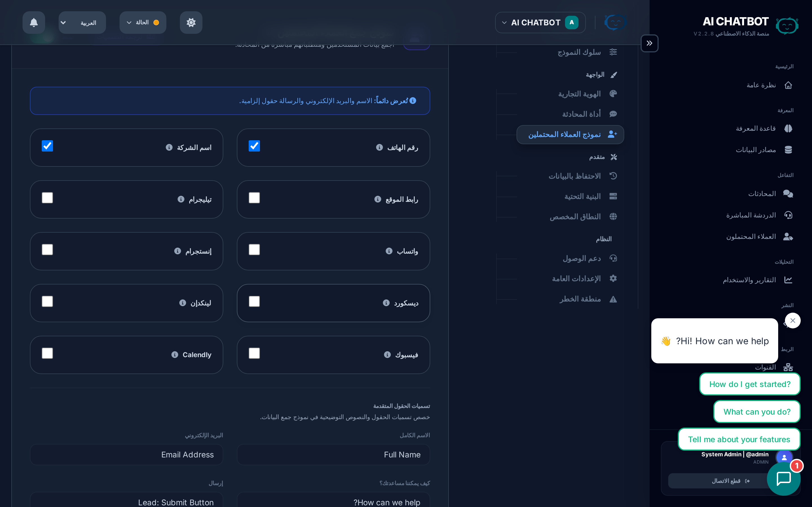Image resolution: width=812 pixels, height=507 pixels.
Task: Select نموذج العملاء المحتملين menu item
Action: click(570, 134)
